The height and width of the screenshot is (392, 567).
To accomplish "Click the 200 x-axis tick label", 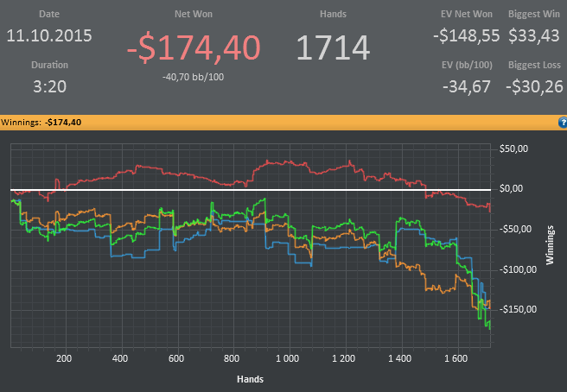I will pos(64,358).
